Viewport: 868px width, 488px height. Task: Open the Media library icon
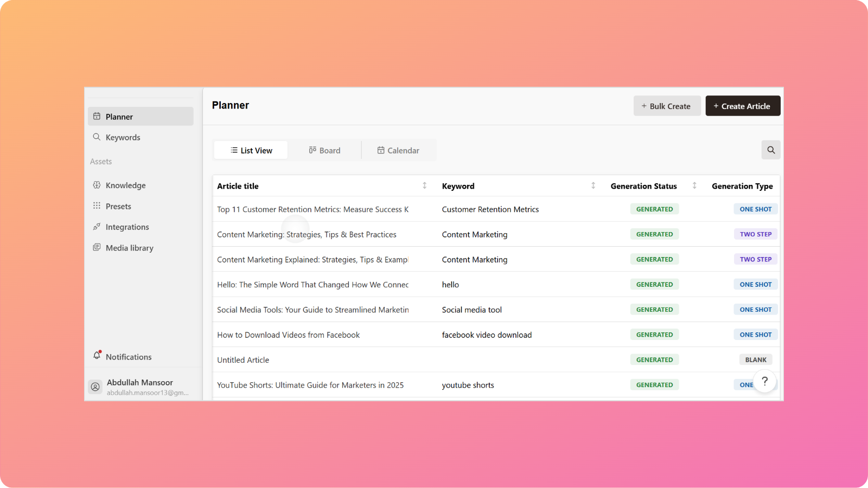point(97,248)
